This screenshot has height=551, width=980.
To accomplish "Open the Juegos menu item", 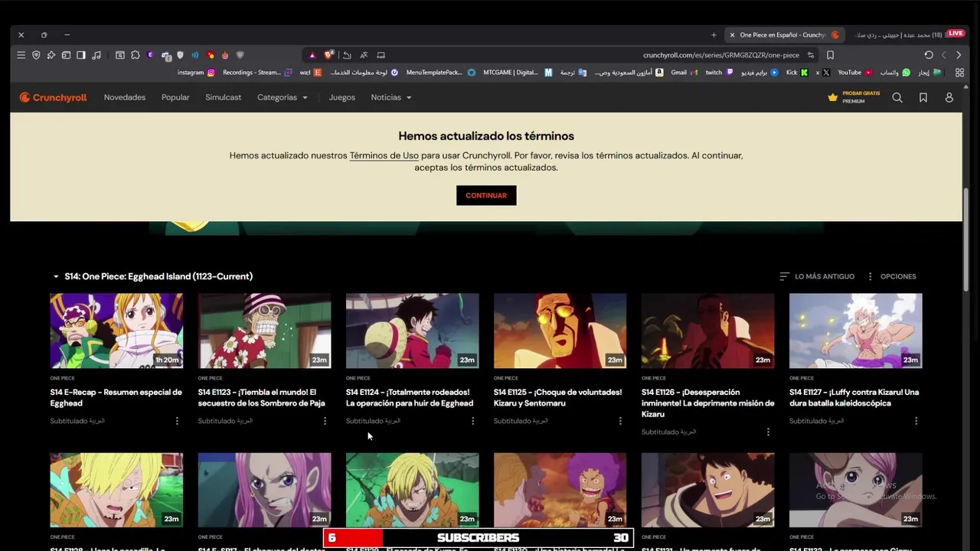I will pos(341,97).
